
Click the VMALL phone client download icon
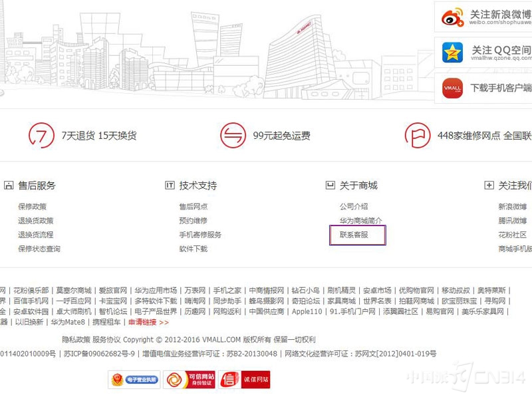point(452,88)
